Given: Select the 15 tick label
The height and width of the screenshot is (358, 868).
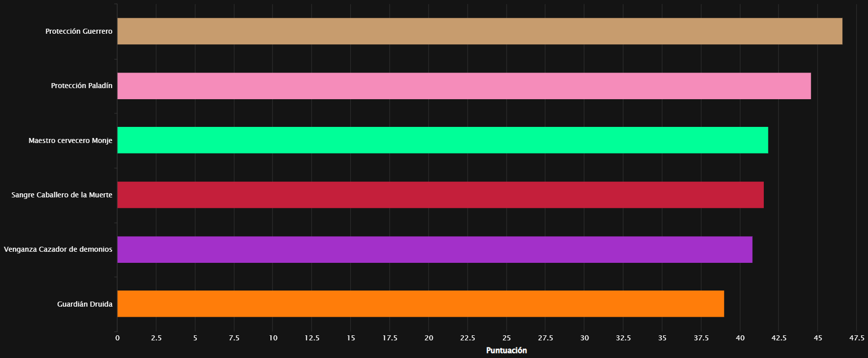Looking at the screenshot, I should point(351,338).
